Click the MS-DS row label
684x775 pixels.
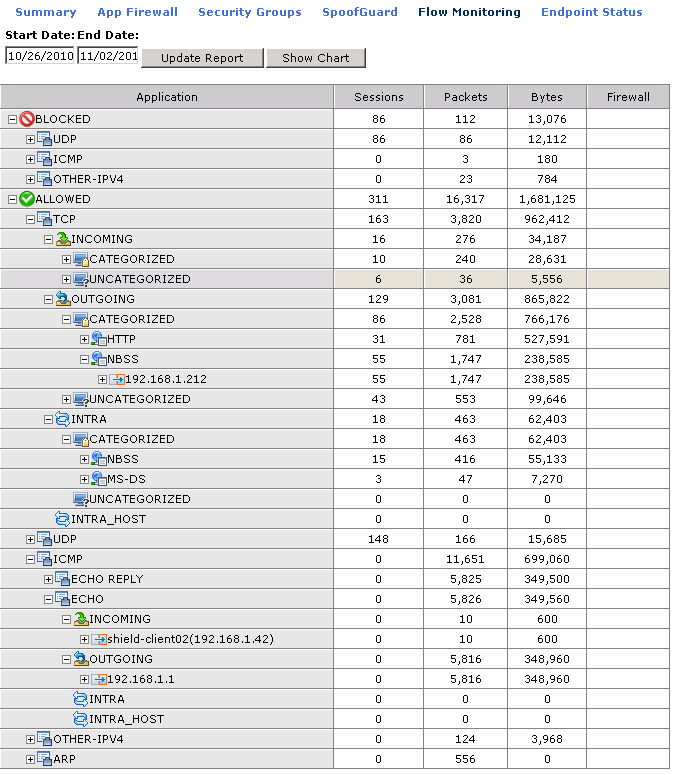127,479
